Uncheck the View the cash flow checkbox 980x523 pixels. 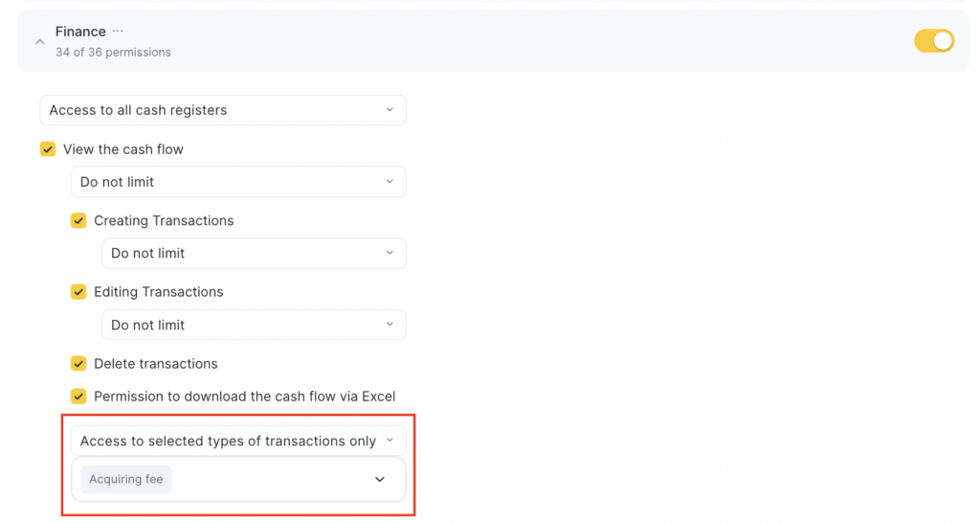click(48, 149)
